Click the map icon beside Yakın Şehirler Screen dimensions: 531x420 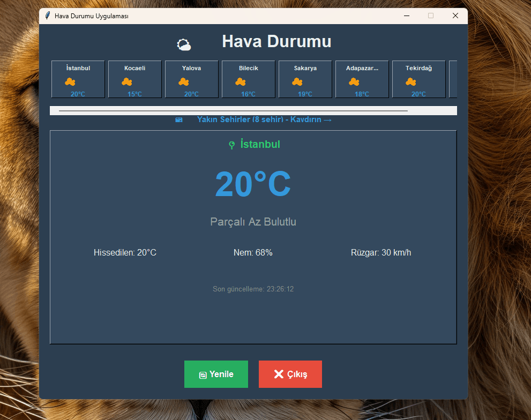(x=179, y=119)
